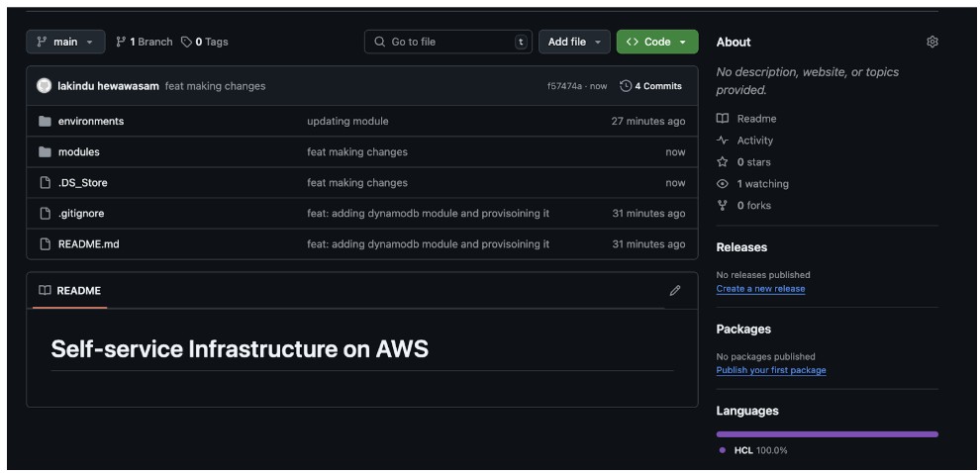Click the About settings gear icon

pos(931,42)
